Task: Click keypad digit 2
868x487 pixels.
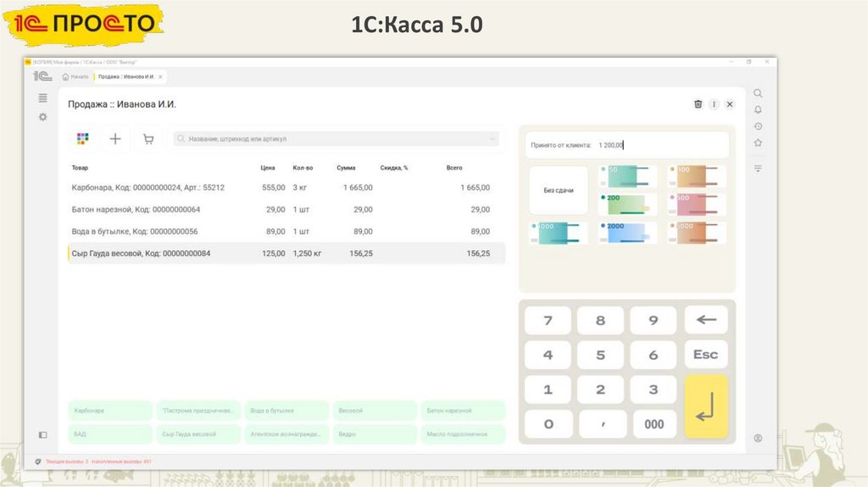Action: point(600,389)
